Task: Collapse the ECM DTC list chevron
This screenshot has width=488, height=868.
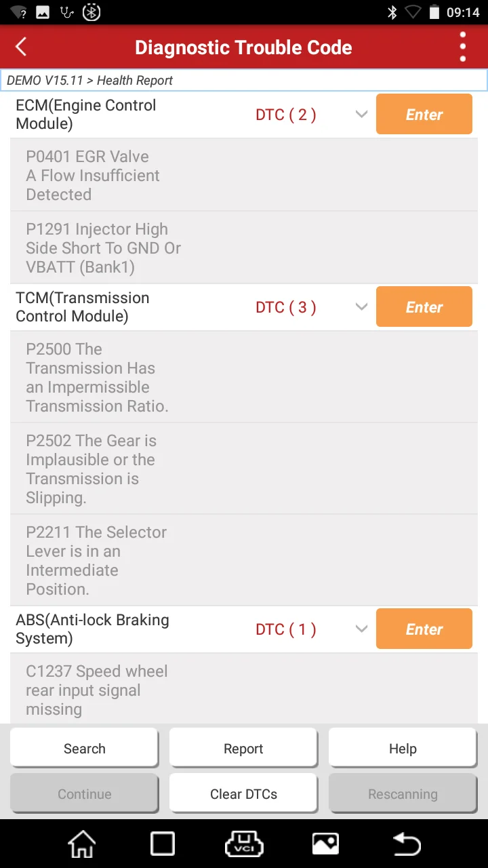Action: click(361, 115)
